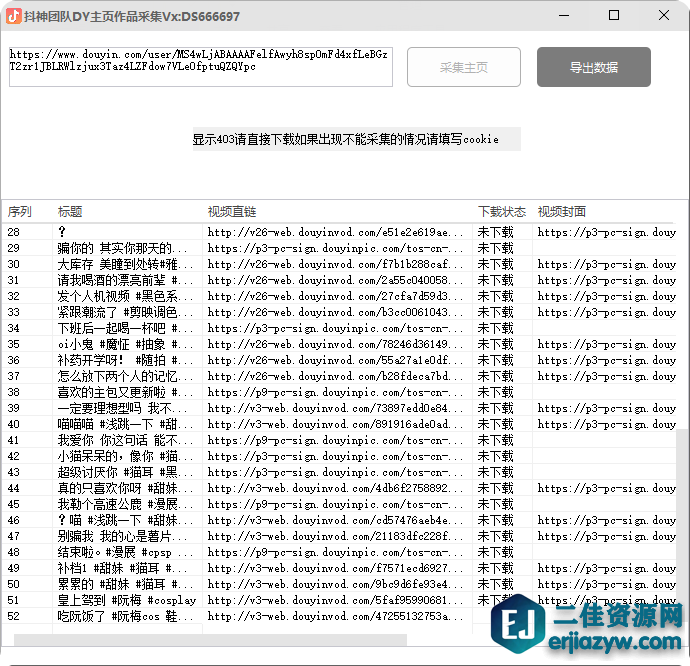Click video link containing 2a55c040058
Screen dimensions: 690x666
click(x=335, y=280)
